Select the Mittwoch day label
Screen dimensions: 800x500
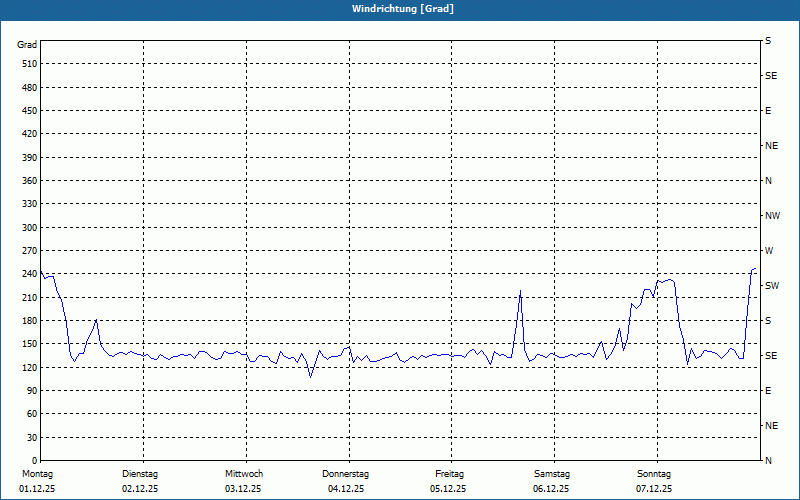pos(244,474)
